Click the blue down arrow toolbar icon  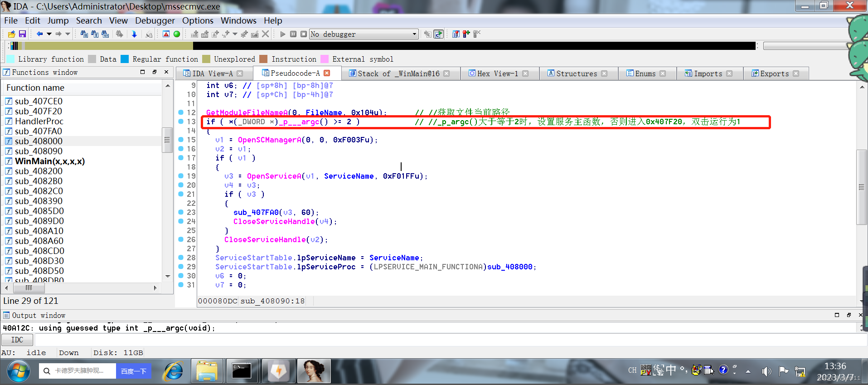[134, 34]
